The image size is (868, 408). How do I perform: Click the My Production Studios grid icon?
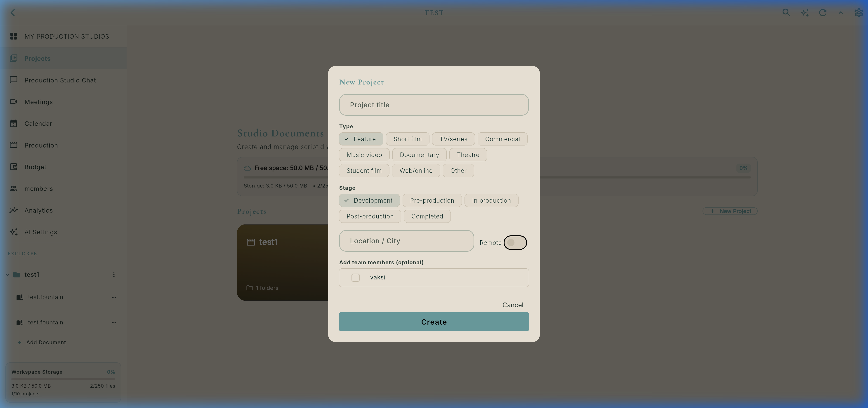14,36
